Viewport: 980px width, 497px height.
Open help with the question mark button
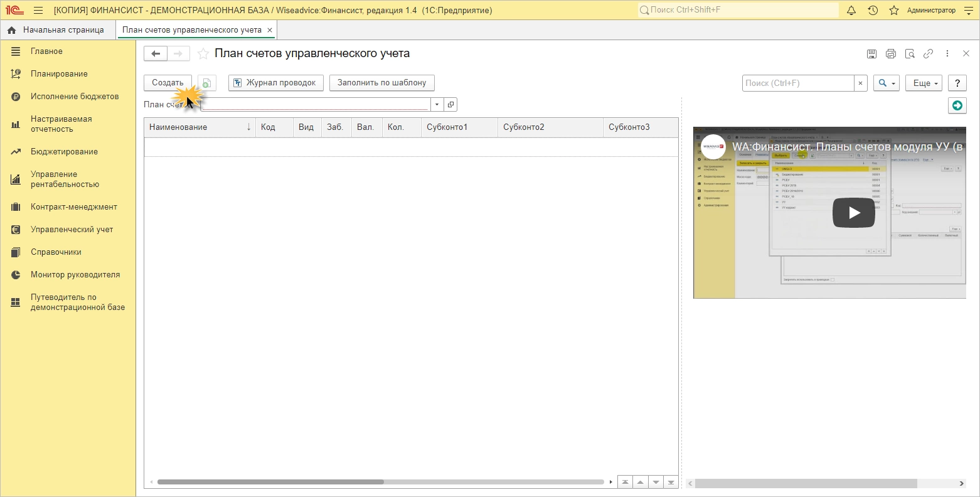[x=957, y=83]
